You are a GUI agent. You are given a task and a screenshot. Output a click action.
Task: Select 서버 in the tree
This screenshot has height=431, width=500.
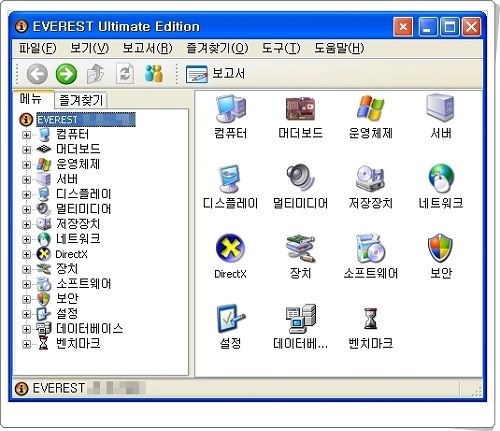pyautogui.click(x=67, y=179)
